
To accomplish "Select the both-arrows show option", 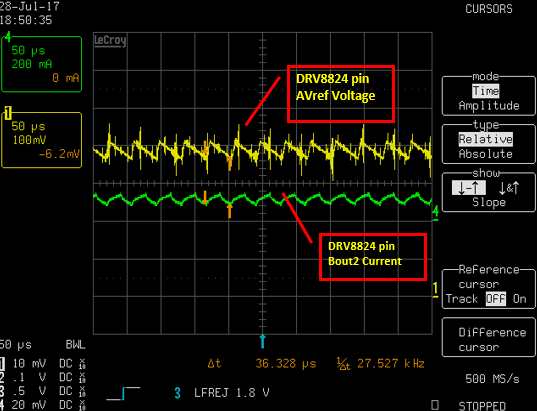I will pos(509,188).
